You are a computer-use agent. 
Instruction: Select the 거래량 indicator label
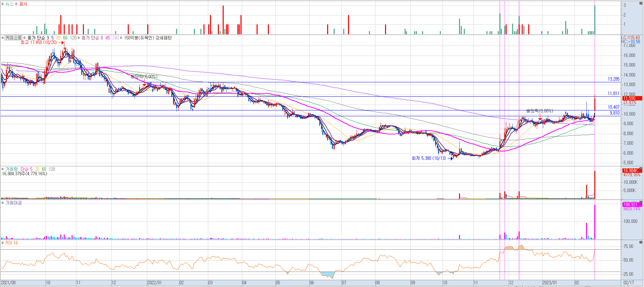pyautogui.click(x=12, y=169)
